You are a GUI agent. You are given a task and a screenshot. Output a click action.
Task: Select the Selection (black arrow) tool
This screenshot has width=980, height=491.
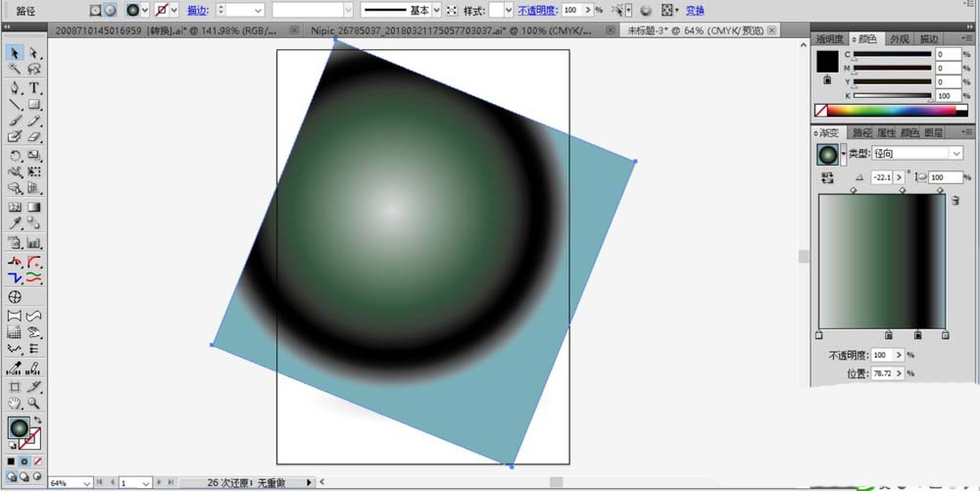15,53
